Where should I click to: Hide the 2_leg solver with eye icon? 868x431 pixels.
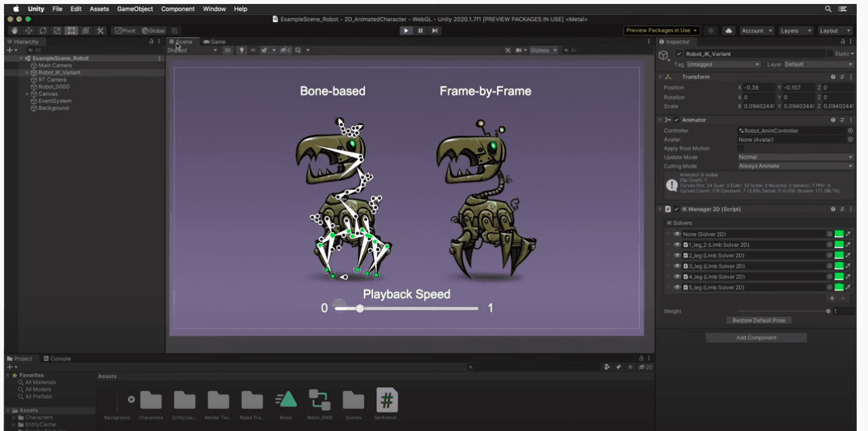pyautogui.click(x=677, y=256)
